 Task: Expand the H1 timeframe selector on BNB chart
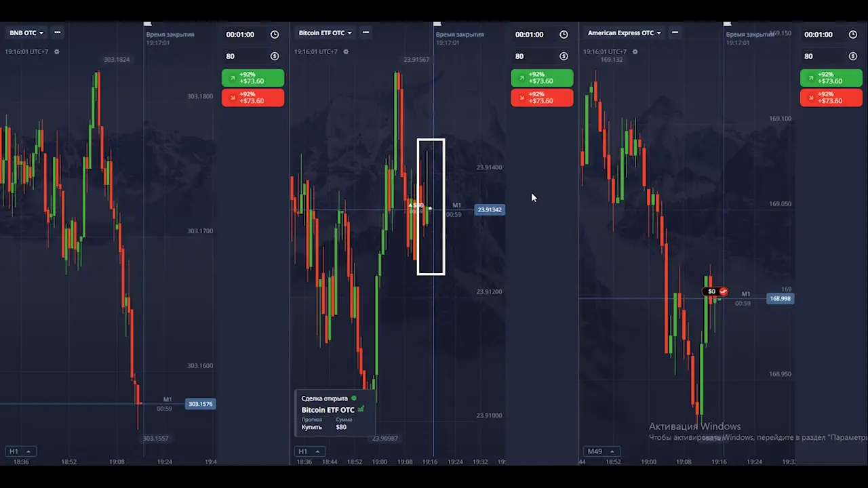19,451
